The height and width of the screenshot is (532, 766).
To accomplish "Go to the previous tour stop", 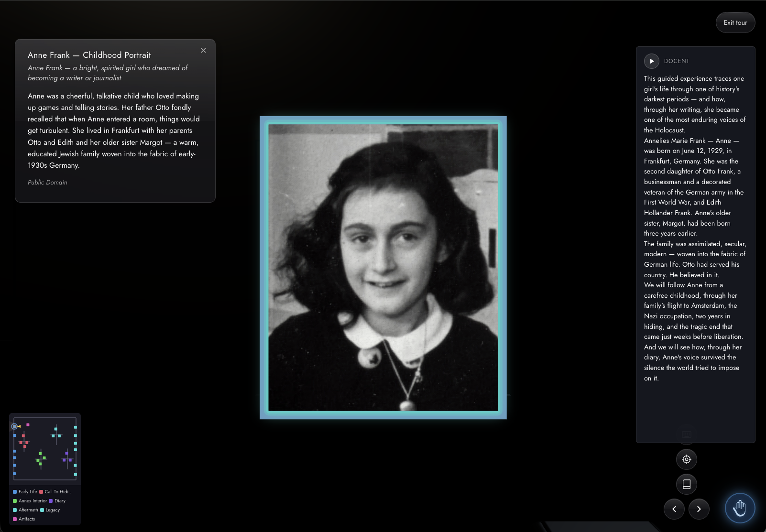I will pyautogui.click(x=674, y=509).
